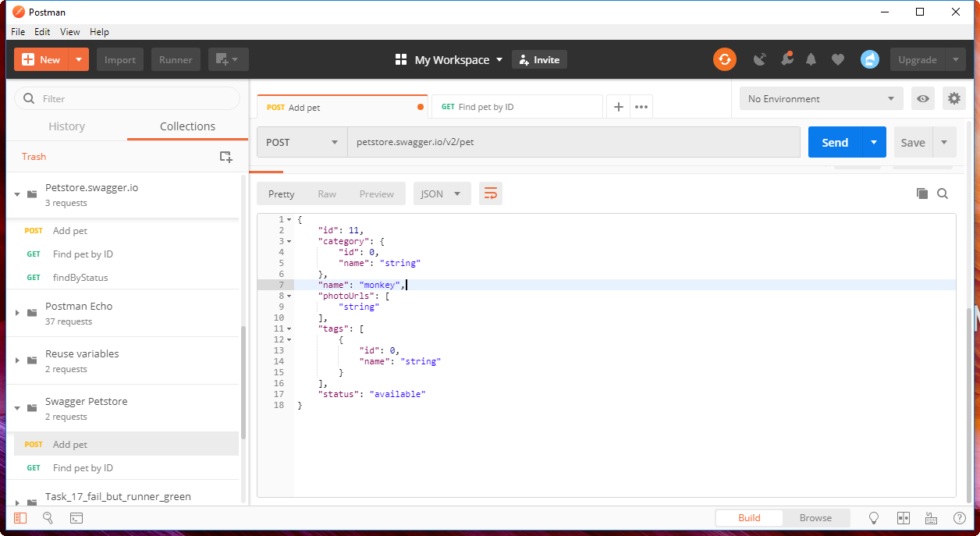This screenshot has height=536, width=980.
Task: Open Trash link
Action: coord(34,157)
